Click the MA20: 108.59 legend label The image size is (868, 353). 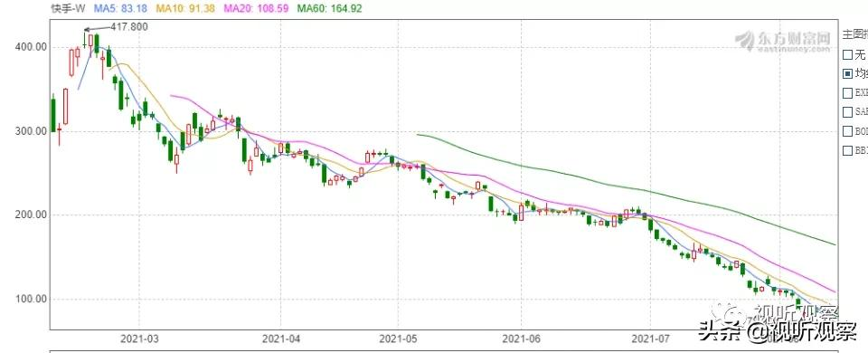click(x=256, y=8)
